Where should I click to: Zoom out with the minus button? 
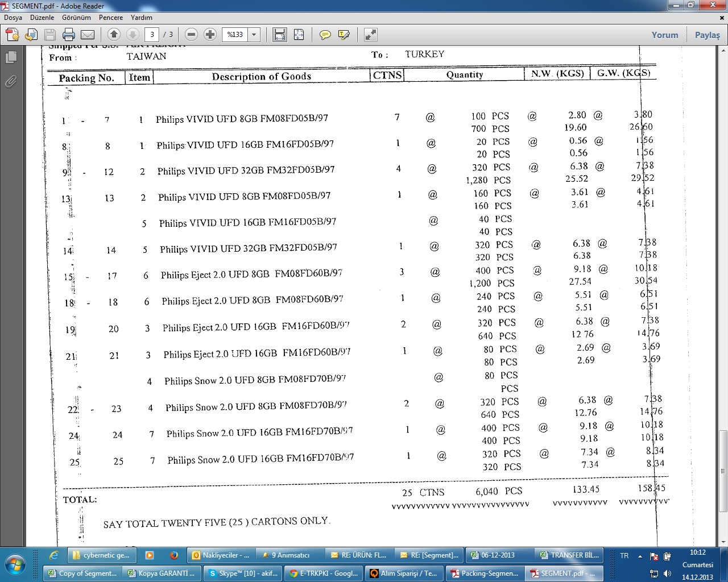coord(192,35)
